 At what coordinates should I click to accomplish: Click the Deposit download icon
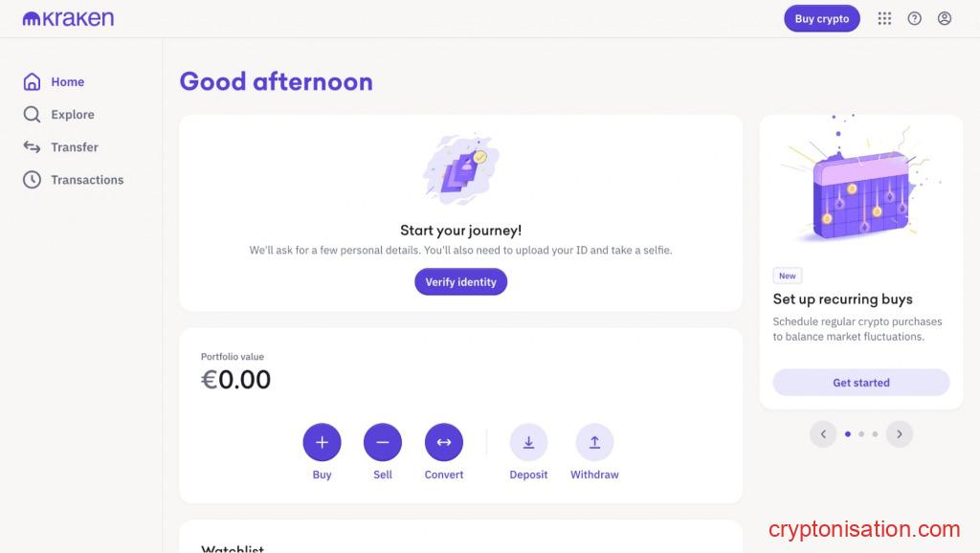click(x=528, y=442)
